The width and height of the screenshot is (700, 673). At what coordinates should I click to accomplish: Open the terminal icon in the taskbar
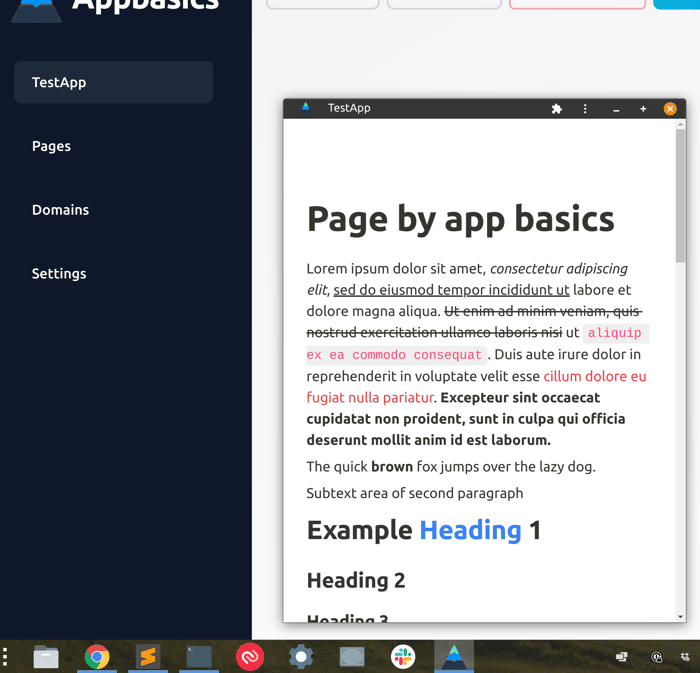pyautogui.click(x=199, y=656)
